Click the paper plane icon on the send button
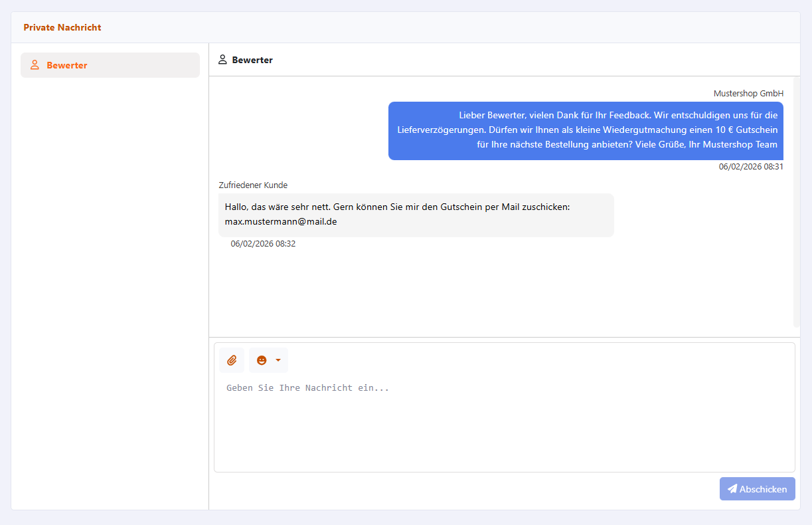Viewport: 812px width, 525px height. [732, 488]
